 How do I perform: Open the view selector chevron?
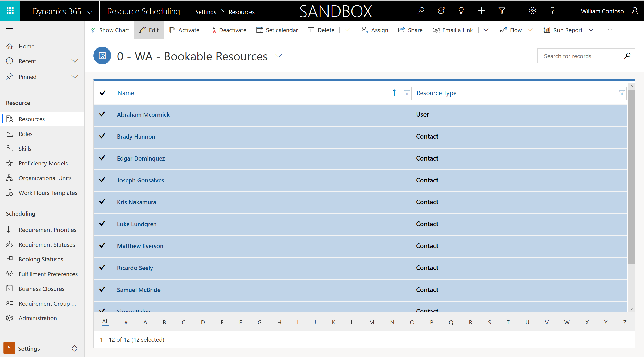tap(279, 56)
